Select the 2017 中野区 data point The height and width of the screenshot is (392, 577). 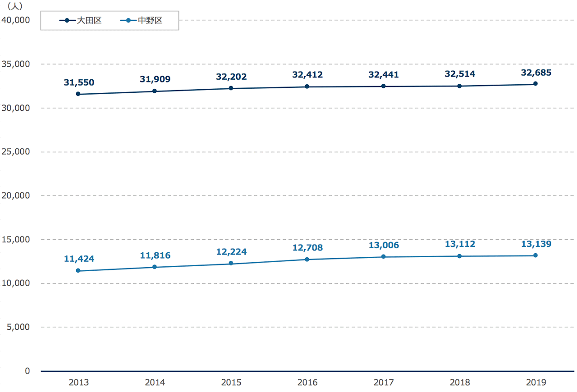pyautogui.click(x=383, y=257)
